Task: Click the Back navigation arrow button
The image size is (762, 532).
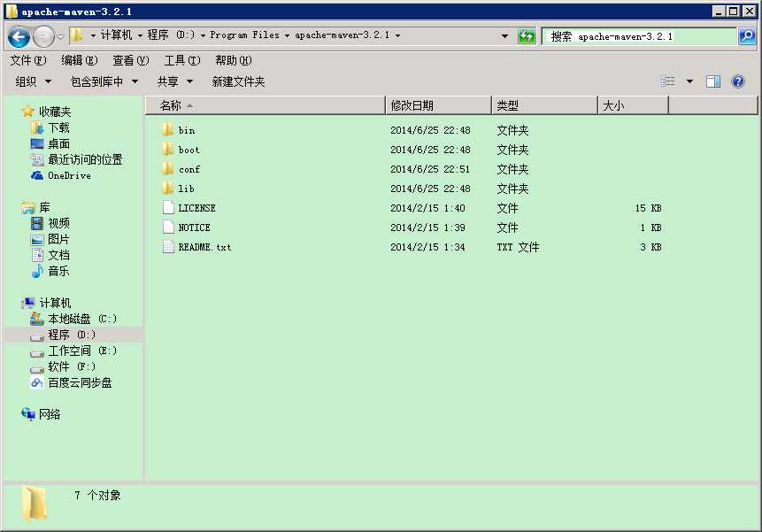Action: pyautogui.click(x=19, y=36)
